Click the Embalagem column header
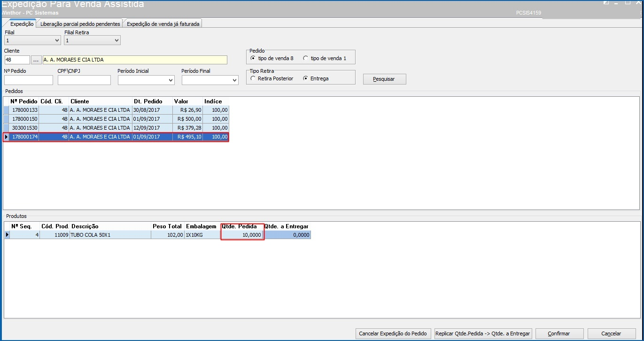 point(202,226)
